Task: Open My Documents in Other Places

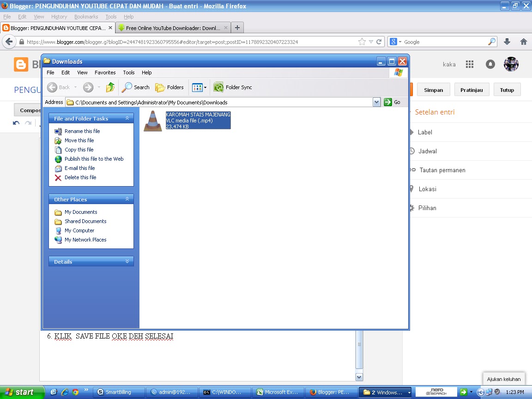Action: pos(81,212)
